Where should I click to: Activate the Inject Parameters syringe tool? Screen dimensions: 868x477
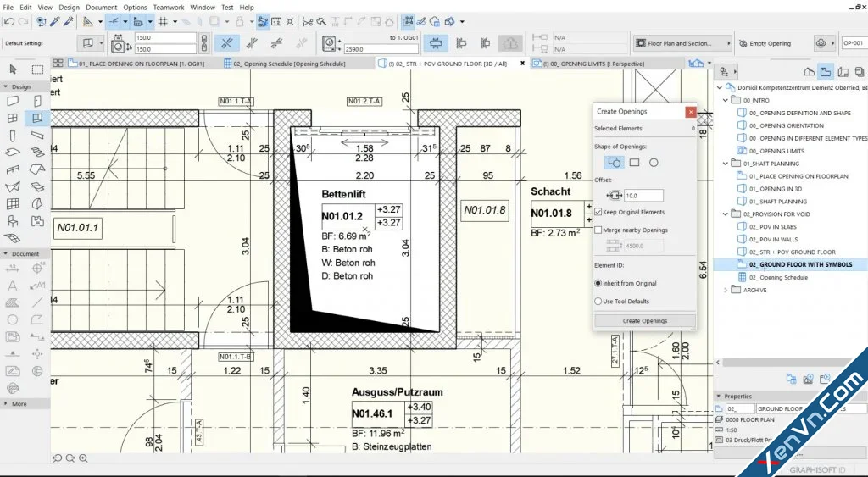tap(68, 21)
